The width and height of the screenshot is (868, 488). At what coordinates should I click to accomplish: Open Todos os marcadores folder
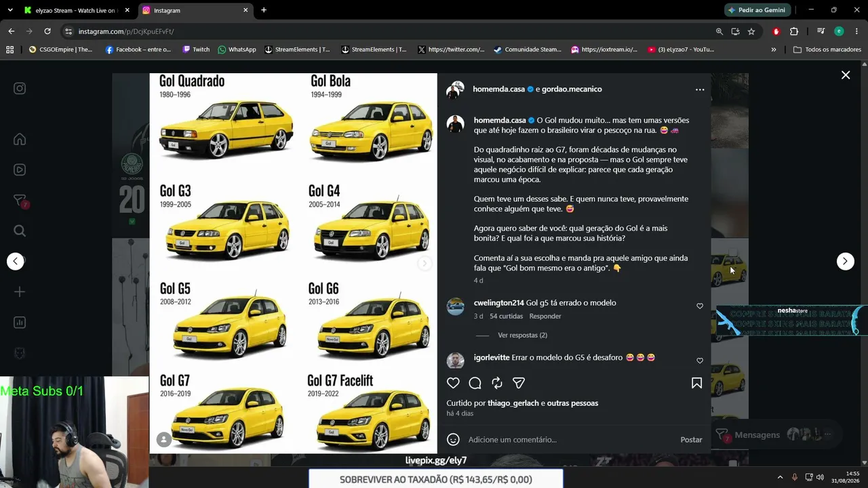(827, 49)
